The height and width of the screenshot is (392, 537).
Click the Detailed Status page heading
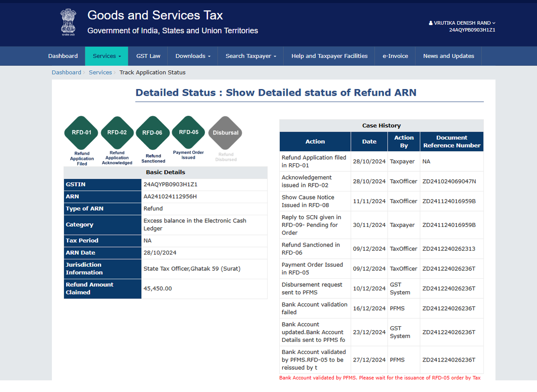(x=276, y=93)
